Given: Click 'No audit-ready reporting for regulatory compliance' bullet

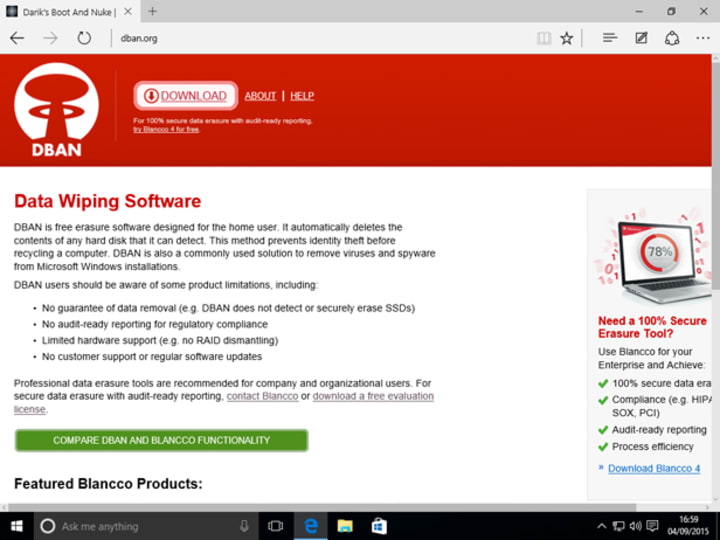Looking at the screenshot, I should pyautogui.click(x=155, y=324).
